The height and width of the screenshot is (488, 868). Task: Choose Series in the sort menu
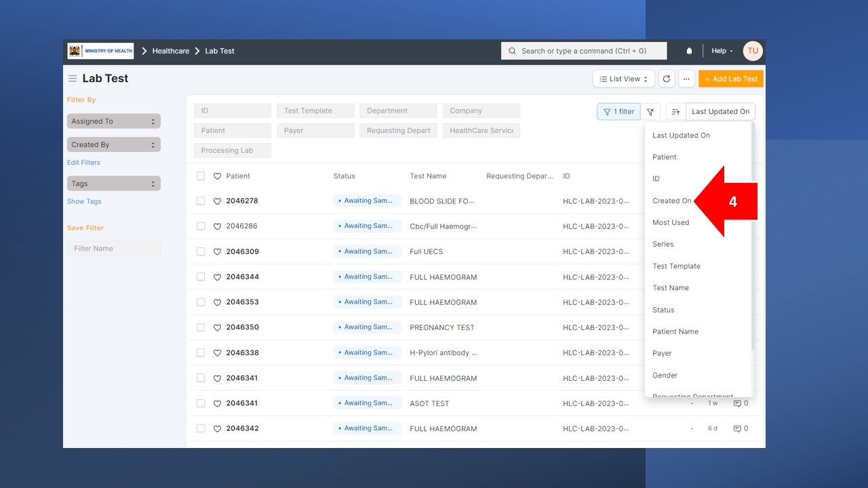663,244
